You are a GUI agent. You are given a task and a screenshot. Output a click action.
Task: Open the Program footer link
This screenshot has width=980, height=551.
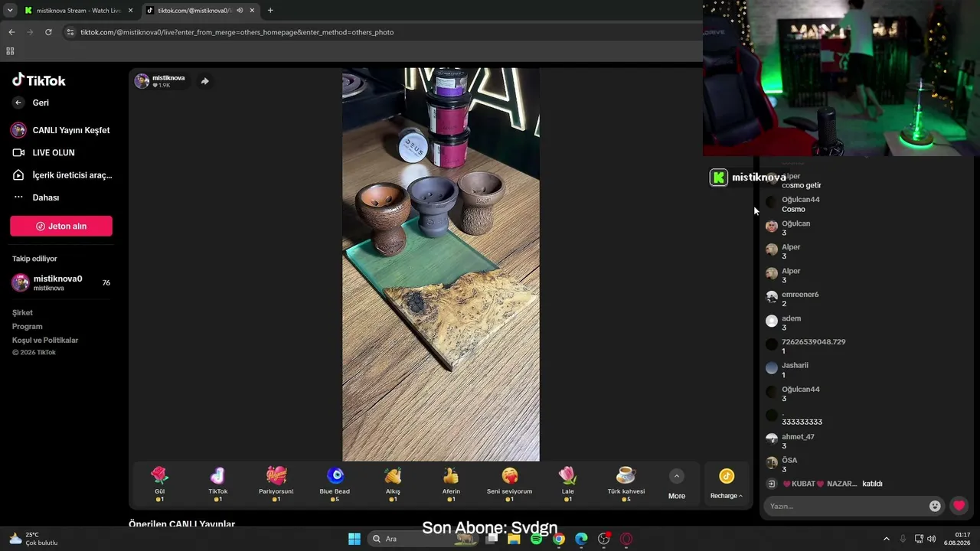pos(28,327)
